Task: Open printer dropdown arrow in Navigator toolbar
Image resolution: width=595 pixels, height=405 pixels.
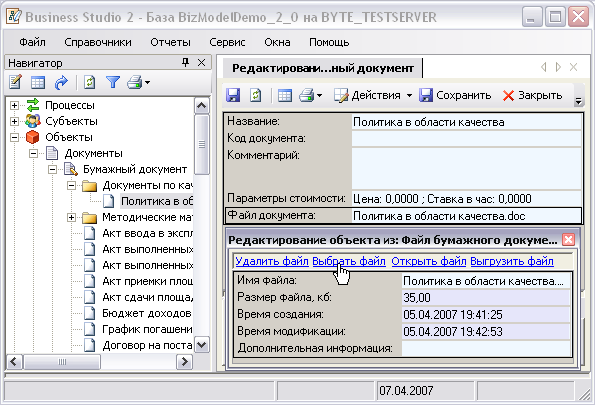Action: pos(147,82)
